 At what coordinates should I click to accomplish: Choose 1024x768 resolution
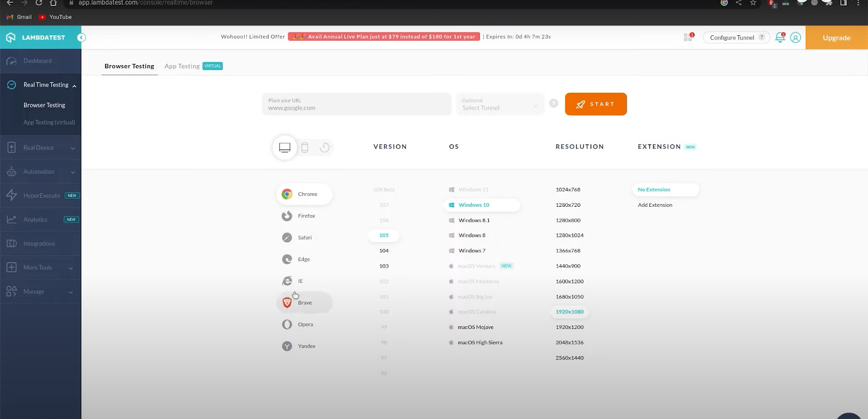tap(568, 190)
